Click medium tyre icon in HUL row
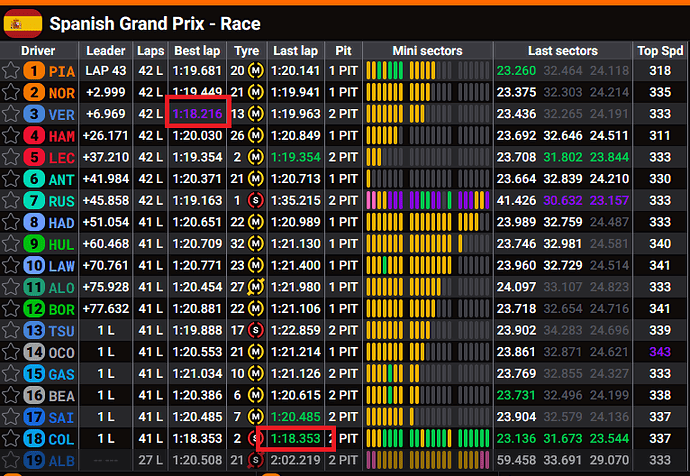Image resolution: width=690 pixels, height=476 pixels. pyautogui.click(x=256, y=244)
